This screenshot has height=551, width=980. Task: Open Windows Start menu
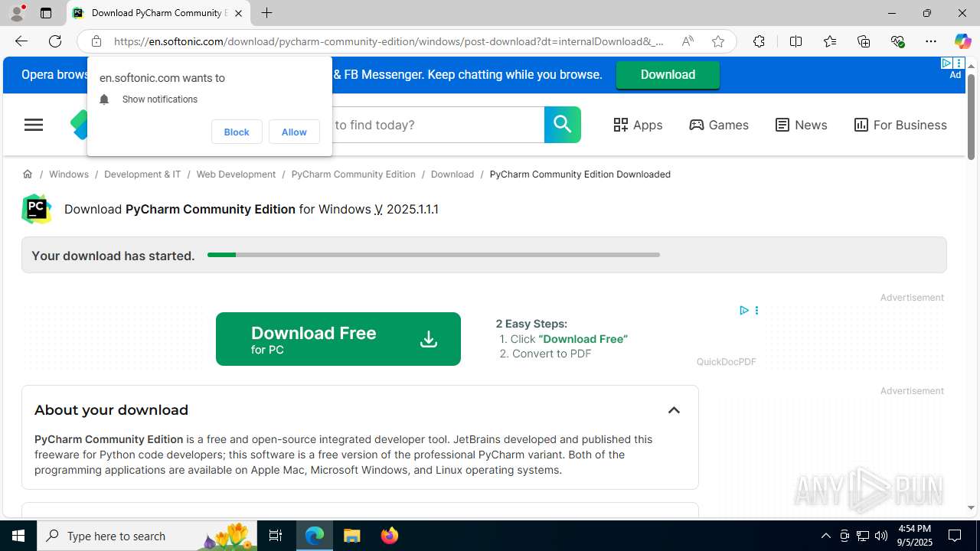tap(18, 536)
